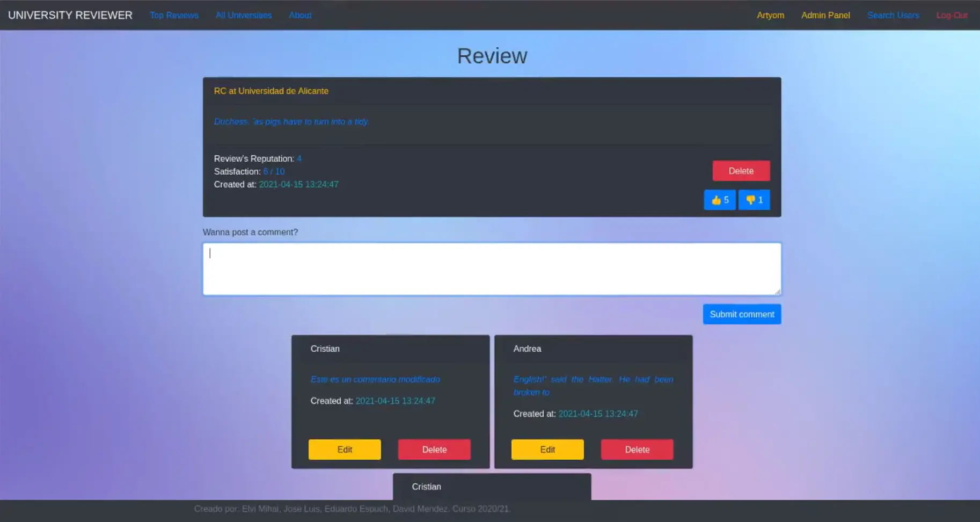Open the Admin Panel
Image resolution: width=980 pixels, height=522 pixels.
click(x=825, y=15)
